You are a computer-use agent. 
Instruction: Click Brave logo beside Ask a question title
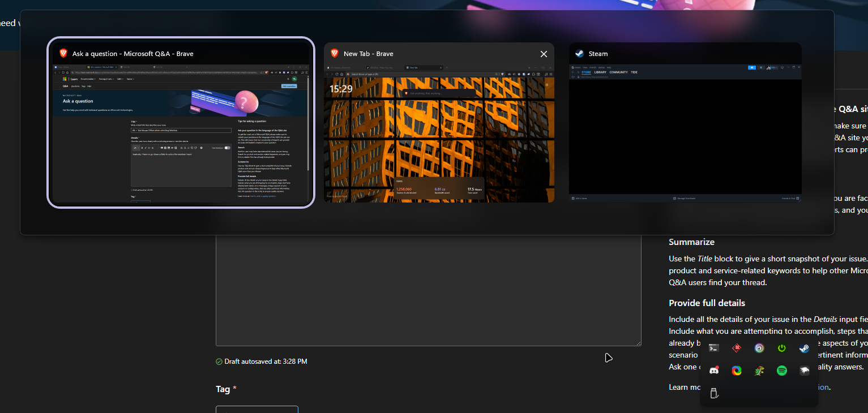[x=63, y=54]
